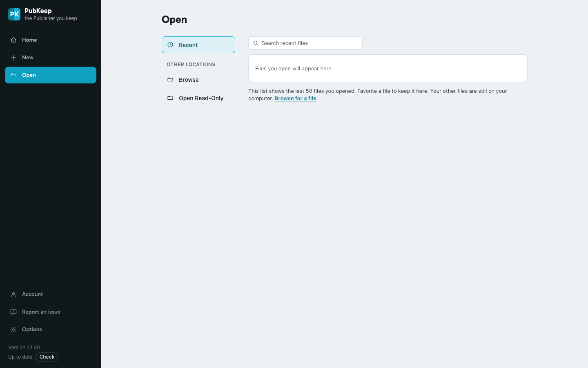Click Files you open will appear here text
This screenshot has width=588, height=368.
[x=294, y=68]
